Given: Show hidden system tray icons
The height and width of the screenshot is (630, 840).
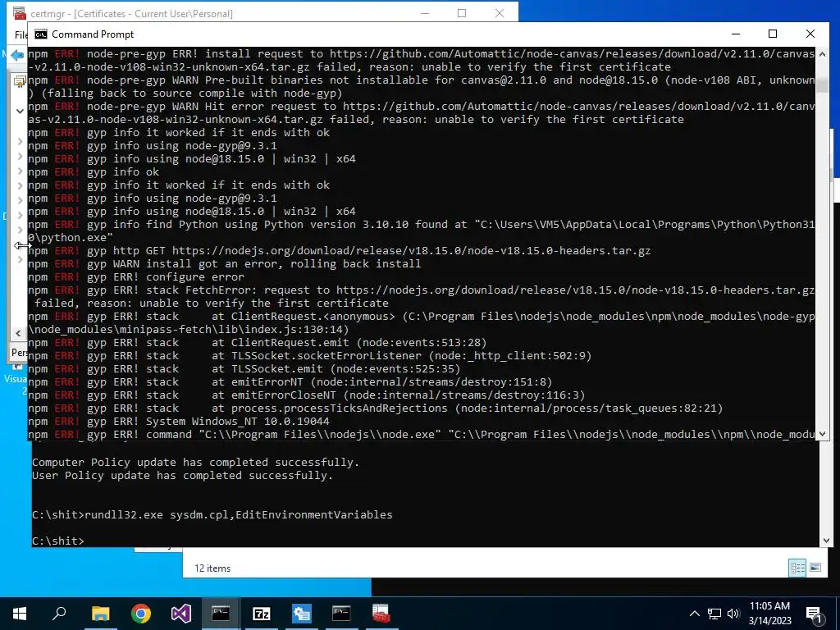Looking at the screenshot, I should [x=694, y=614].
